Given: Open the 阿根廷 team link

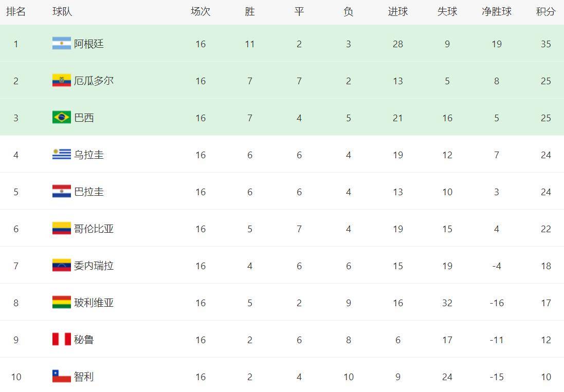Looking at the screenshot, I should 89,44.
